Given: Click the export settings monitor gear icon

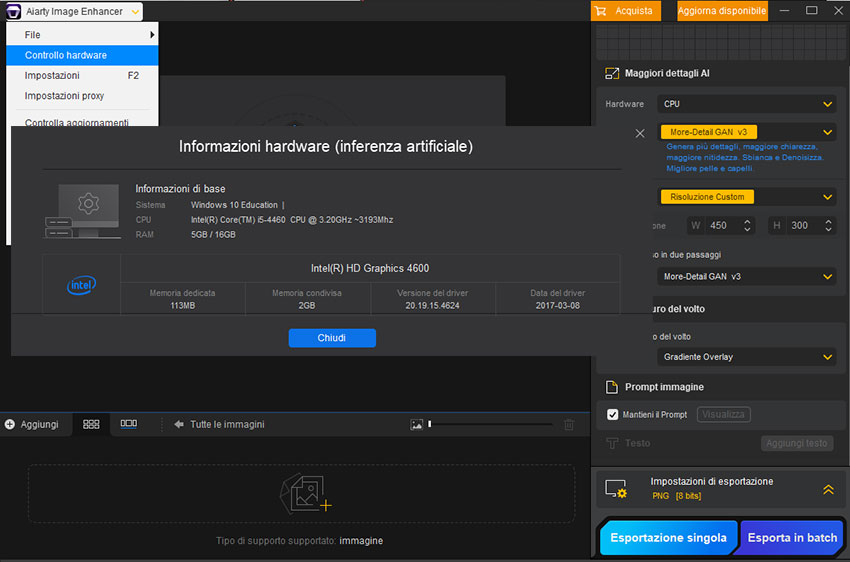Looking at the screenshot, I should tap(616, 489).
